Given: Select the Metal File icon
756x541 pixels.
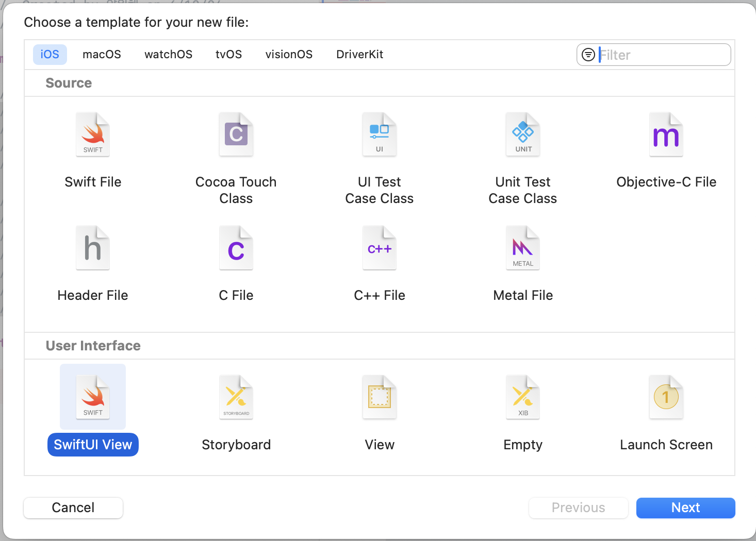Looking at the screenshot, I should pos(523,248).
